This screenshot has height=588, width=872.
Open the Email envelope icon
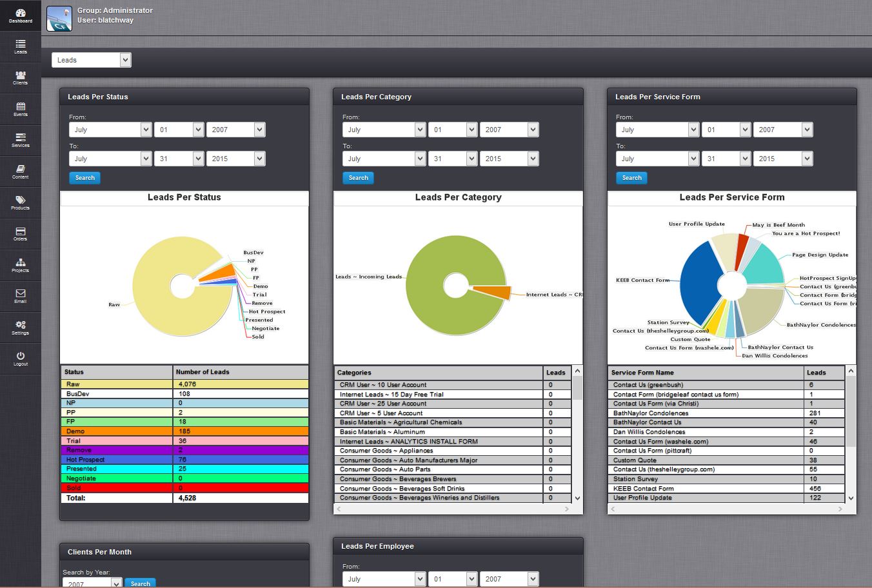click(20, 296)
